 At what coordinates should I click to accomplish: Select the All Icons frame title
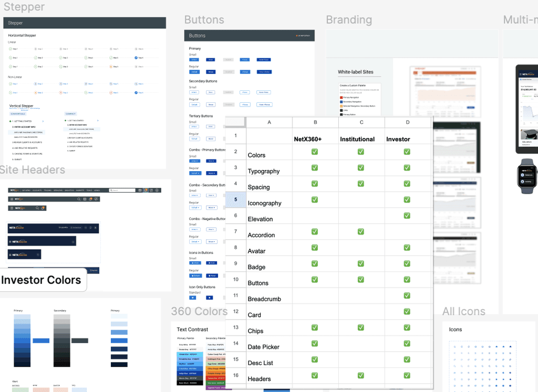(x=464, y=311)
